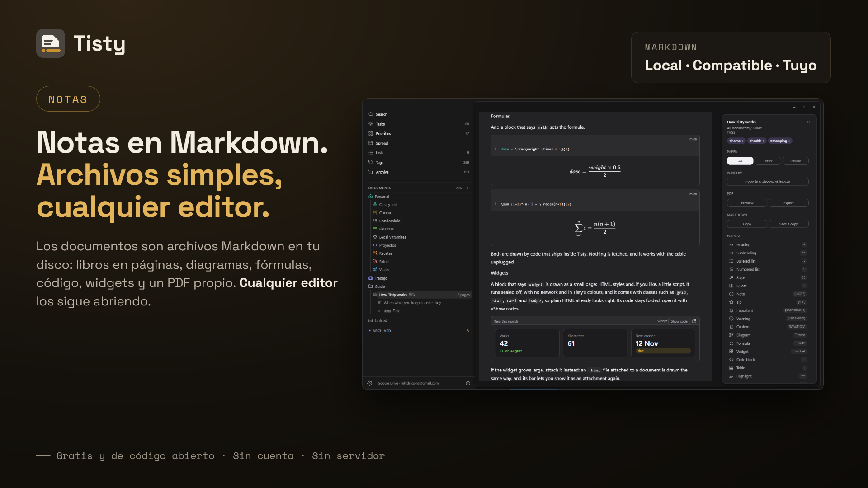Insert a Formula block
The height and width of the screenshot is (488, 868).
[768, 343]
